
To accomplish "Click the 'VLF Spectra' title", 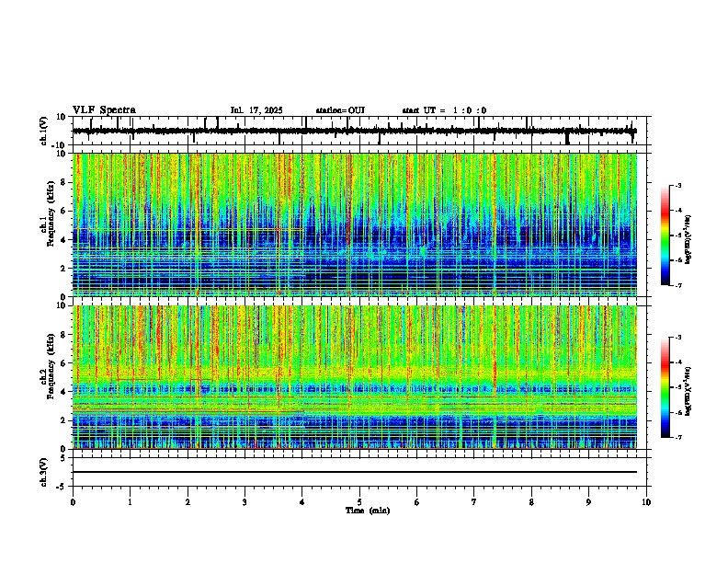I will click(x=104, y=110).
